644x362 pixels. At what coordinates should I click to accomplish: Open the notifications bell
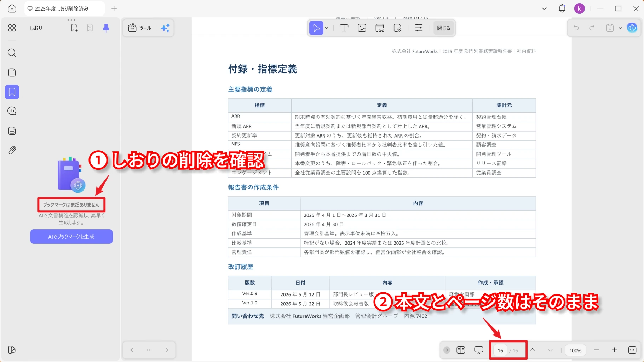click(562, 8)
